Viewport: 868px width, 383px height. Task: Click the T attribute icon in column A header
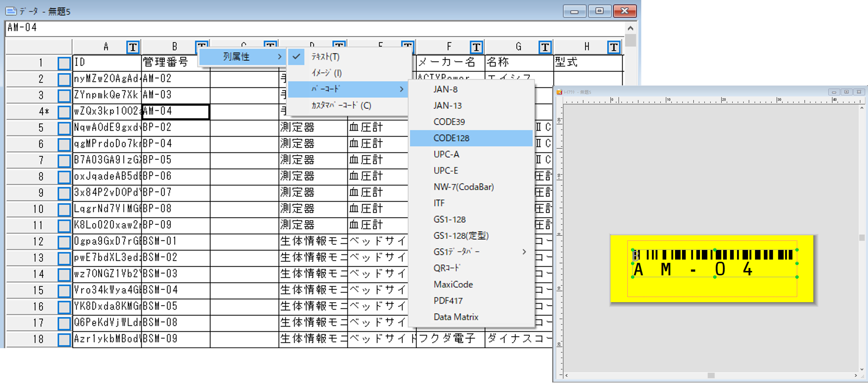[x=133, y=47]
